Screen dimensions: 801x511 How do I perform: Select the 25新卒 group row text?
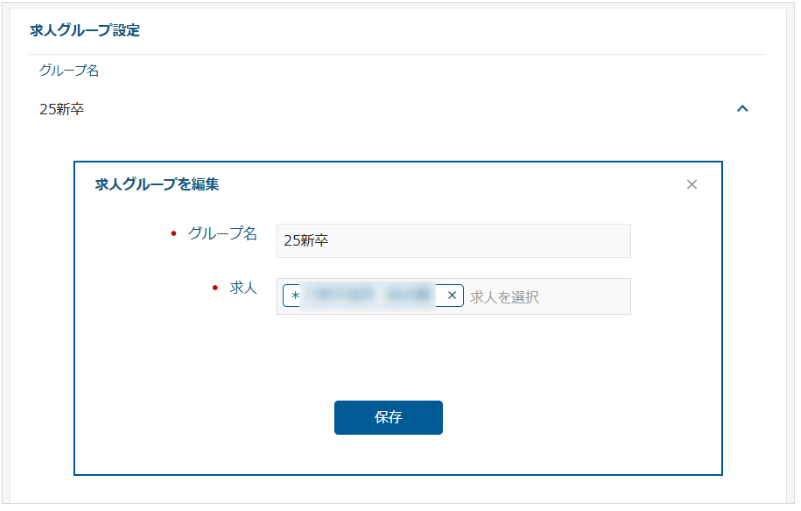pyautogui.click(x=62, y=109)
